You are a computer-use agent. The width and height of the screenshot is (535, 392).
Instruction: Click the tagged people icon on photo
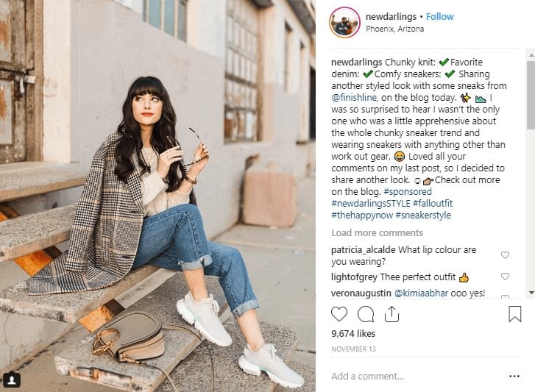coord(12,379)
